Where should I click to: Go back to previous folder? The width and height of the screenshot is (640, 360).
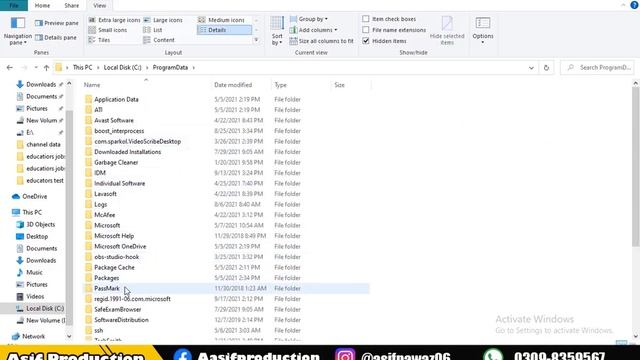click(x=10, y=68)
